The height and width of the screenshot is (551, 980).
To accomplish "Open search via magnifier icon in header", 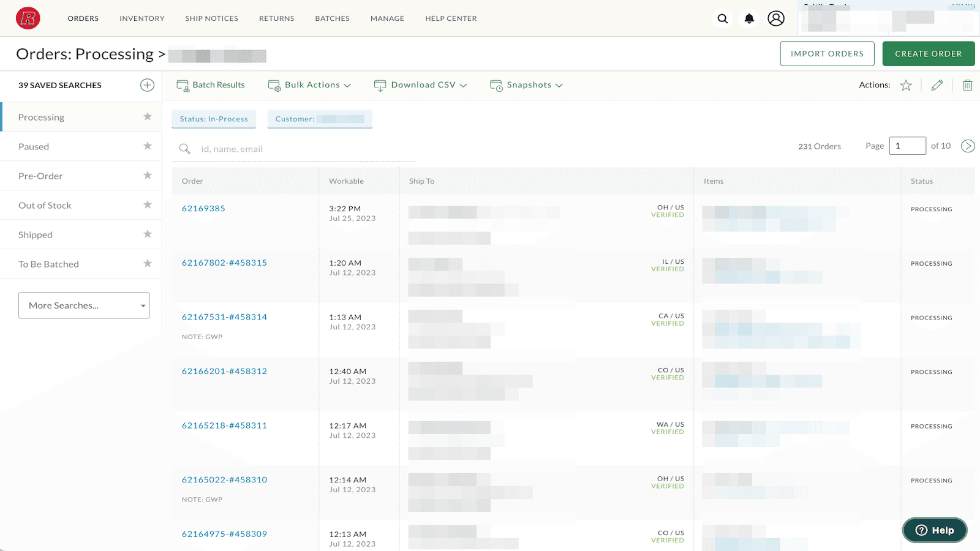I will [723, 18].
